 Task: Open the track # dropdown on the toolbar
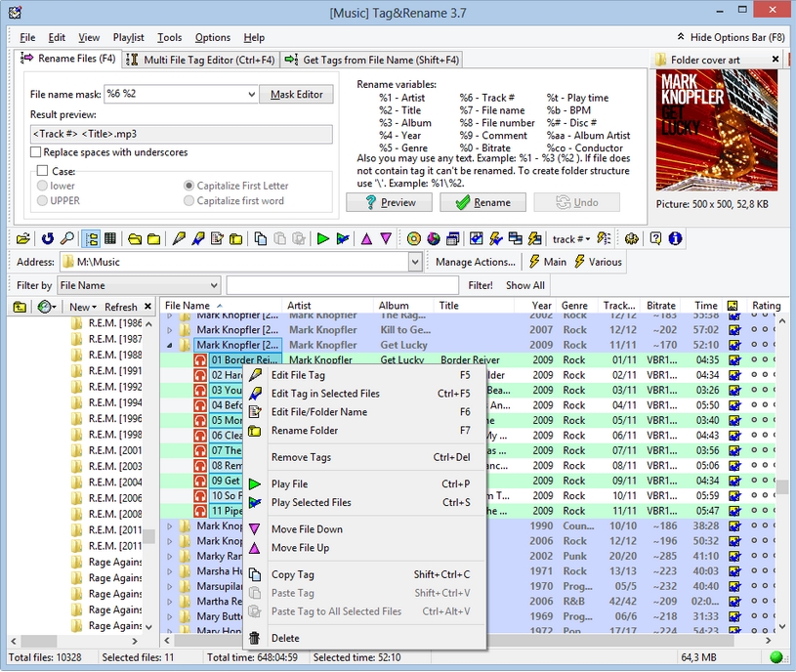586,238
